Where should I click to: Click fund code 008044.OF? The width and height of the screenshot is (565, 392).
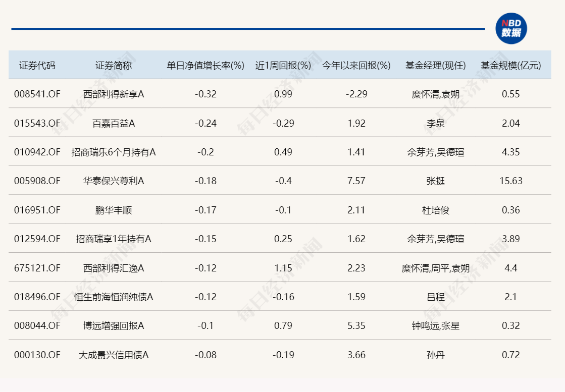tap(37, 326)
